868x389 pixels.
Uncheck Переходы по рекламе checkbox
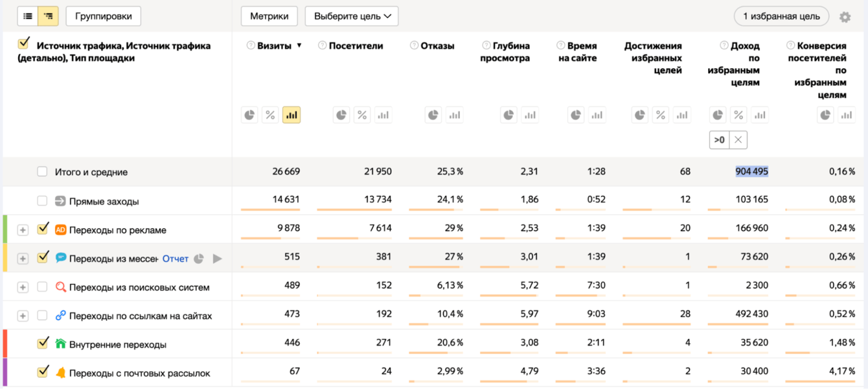(43, 229)
